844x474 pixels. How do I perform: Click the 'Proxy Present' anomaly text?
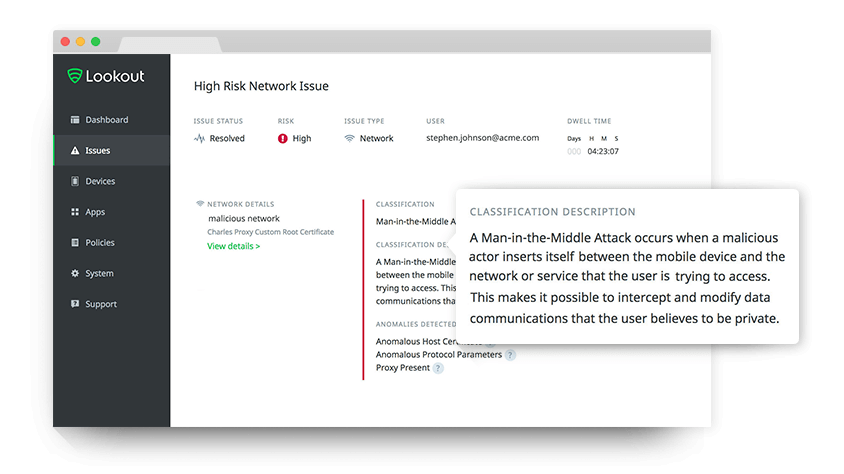[403, 368]
